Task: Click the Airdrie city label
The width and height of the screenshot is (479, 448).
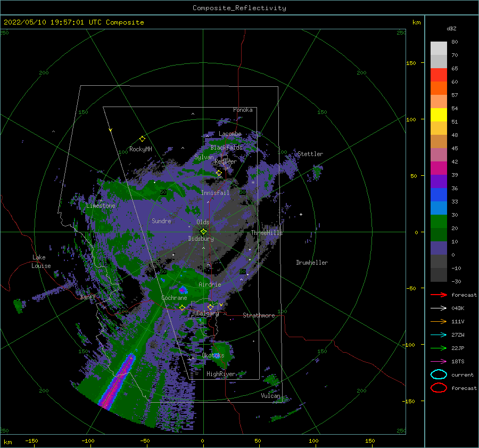Action: click(210, 284)
